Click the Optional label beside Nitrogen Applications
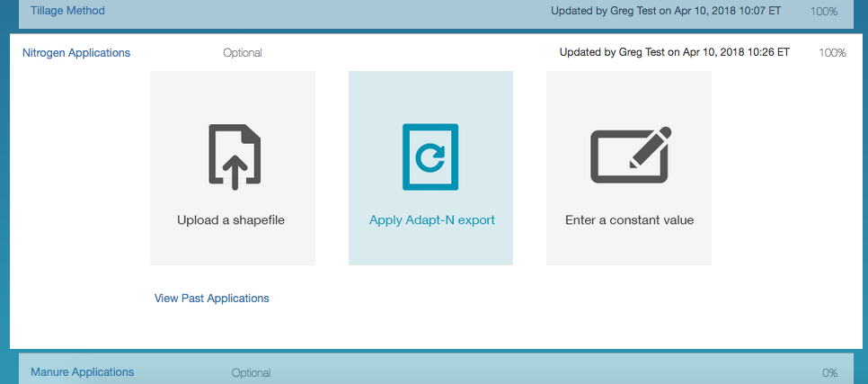The image size is (868, 384). (x=243, y=53)
